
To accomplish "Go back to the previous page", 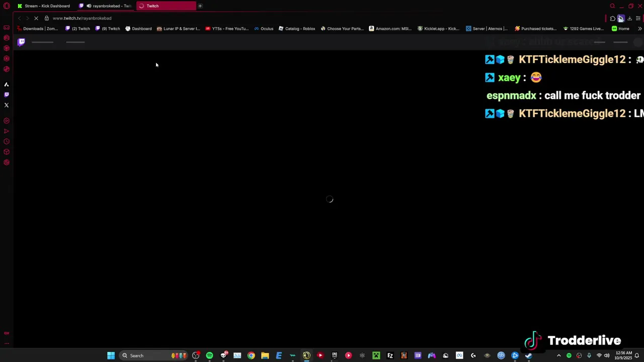I will [19, 18].
